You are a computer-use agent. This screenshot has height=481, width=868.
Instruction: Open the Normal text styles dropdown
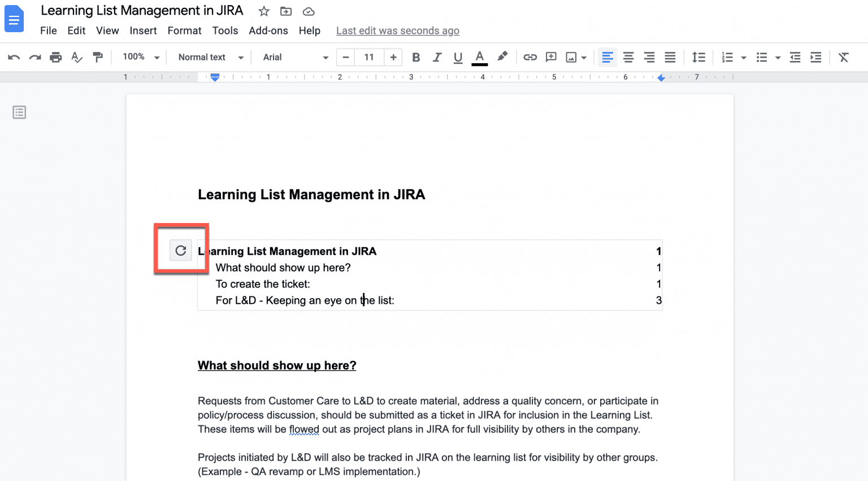pos(209,57)
